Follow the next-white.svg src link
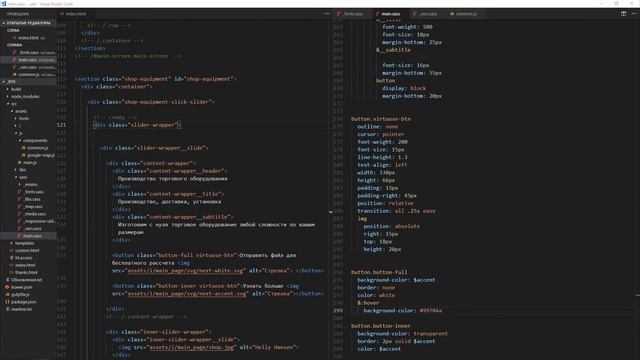The image size is (640, 360). [x=186, y=271]
